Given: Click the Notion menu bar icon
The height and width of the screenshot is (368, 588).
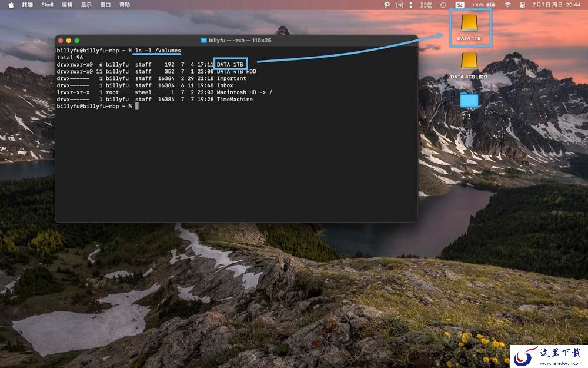Looking at the screenshot, I should (x=400, y=5).
